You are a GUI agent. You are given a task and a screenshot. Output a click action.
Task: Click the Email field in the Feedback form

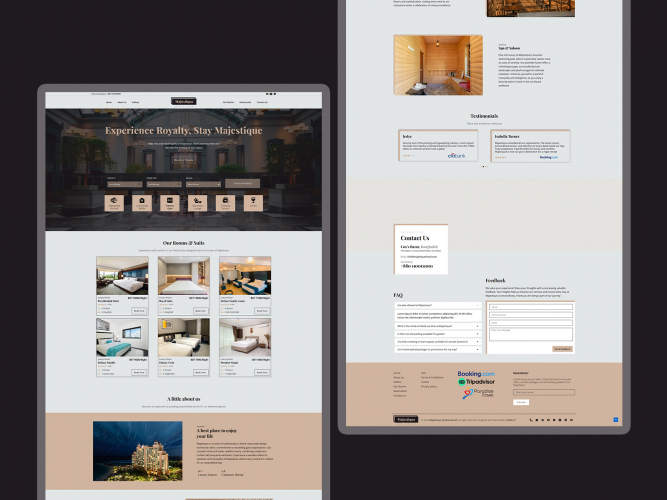click(x=531, y=323)
